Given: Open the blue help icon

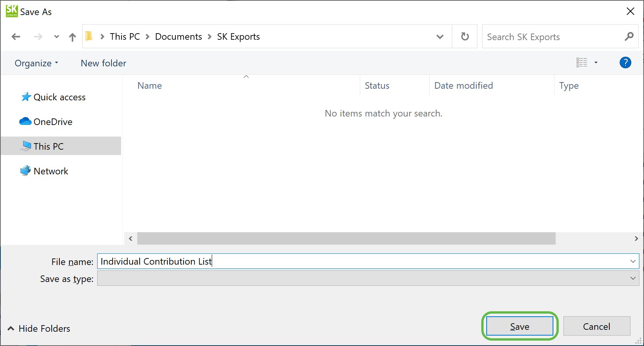Looking at the screenshot, I should pyautogui.click(x=625, y=62).
